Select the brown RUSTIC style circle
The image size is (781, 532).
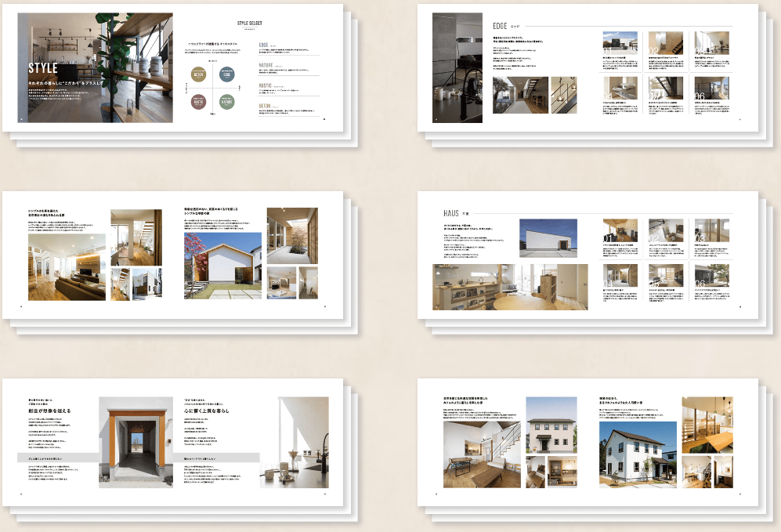click(x=199, y=101)
